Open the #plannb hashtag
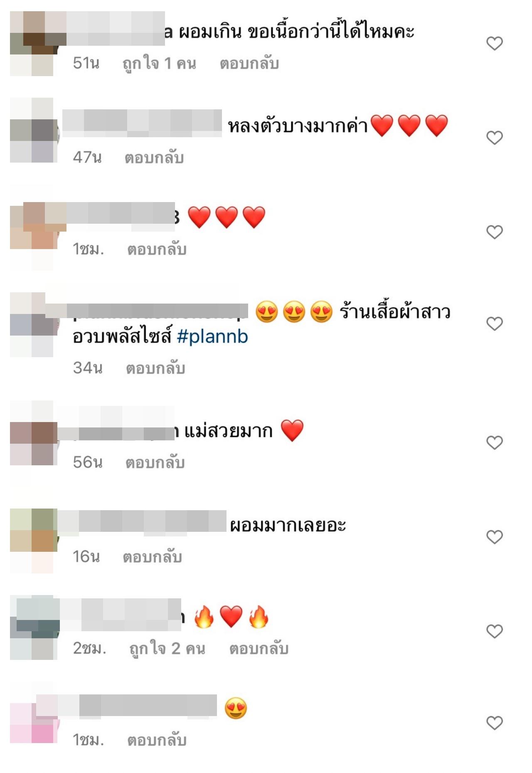532x773 pixels. [212, 336]
